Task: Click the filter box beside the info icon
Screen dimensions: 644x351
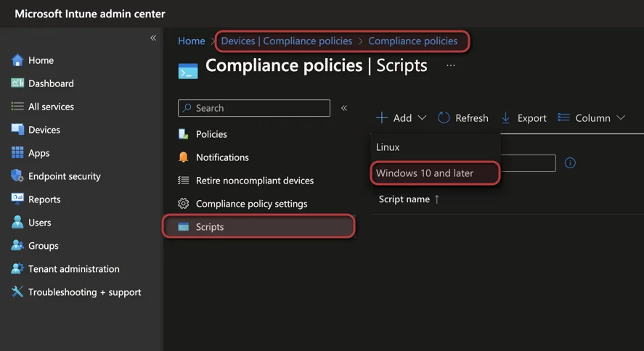Action: pos(528,162)
